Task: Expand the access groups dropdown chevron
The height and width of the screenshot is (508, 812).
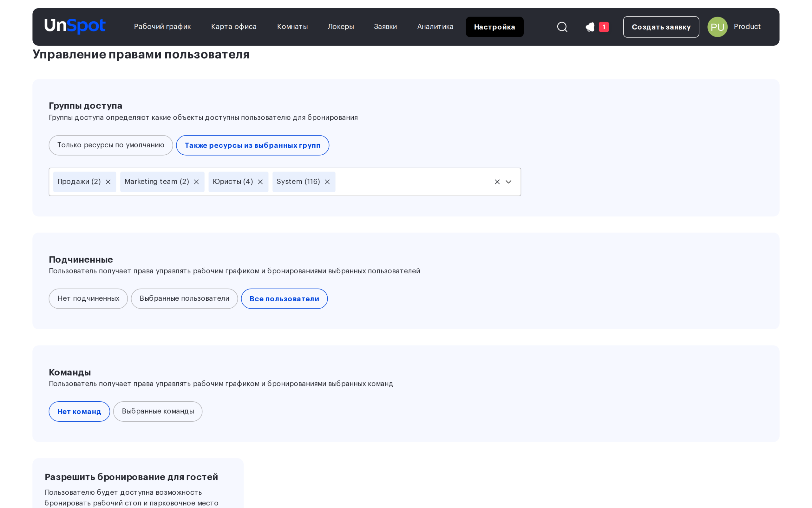Action: coord(508,182)
